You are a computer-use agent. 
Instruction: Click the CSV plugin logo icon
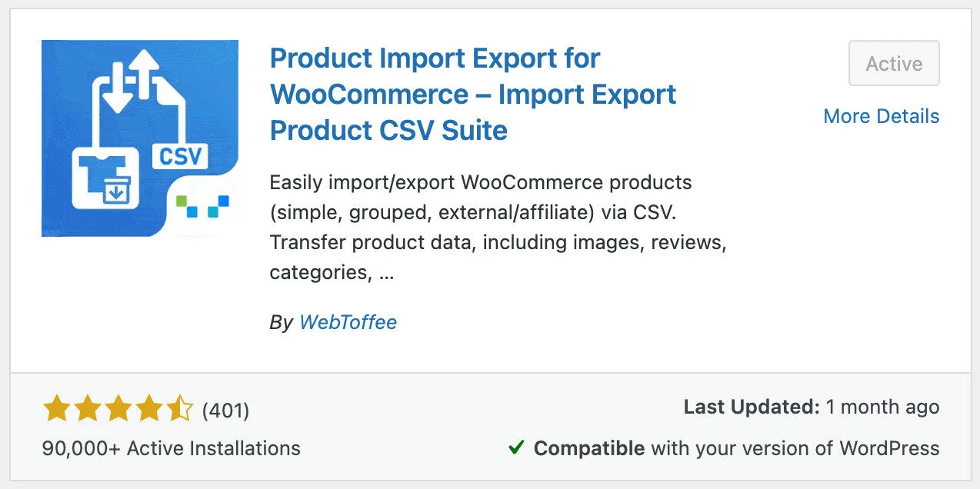tap(139, 138)
